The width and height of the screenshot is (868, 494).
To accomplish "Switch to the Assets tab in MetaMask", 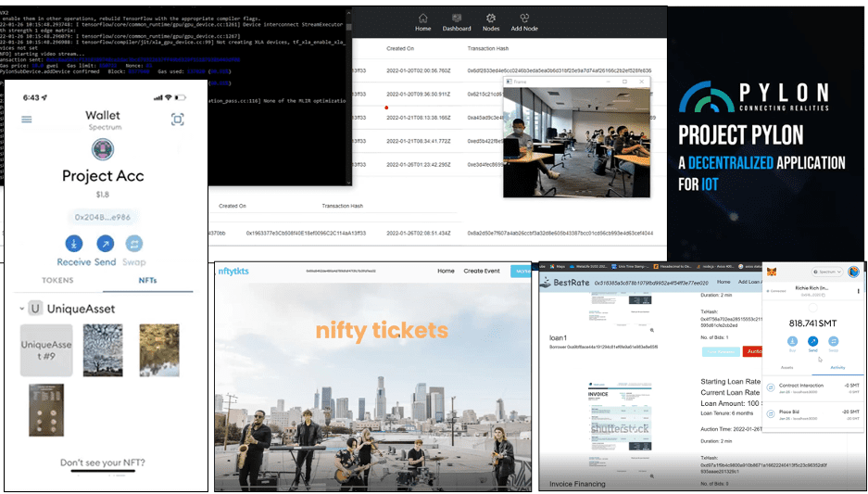I will point(786,367).
